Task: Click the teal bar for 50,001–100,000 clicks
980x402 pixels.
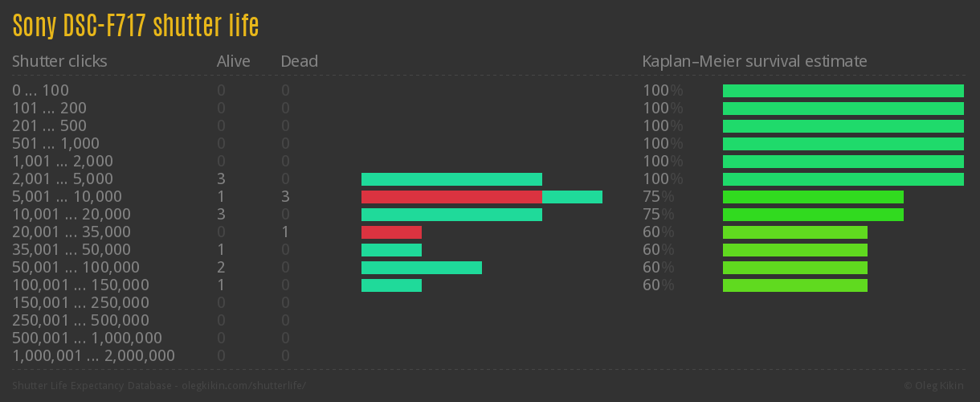Action: [x=421, y=268]
